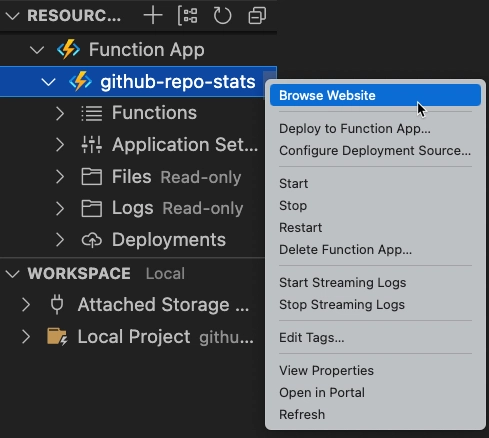Click the Collapse All icon in Resources header
This screenshot has width=489, height=438.
(257, 16)
